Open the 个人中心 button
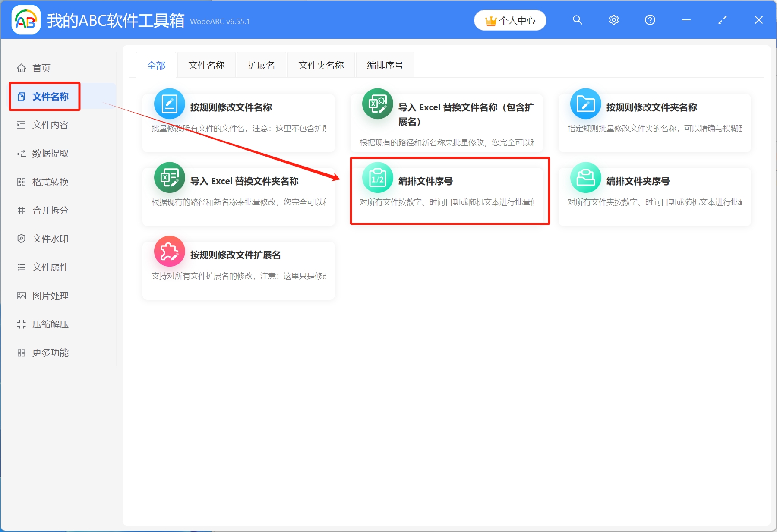This screenshot has height=532, width=777. click(510, 20)
